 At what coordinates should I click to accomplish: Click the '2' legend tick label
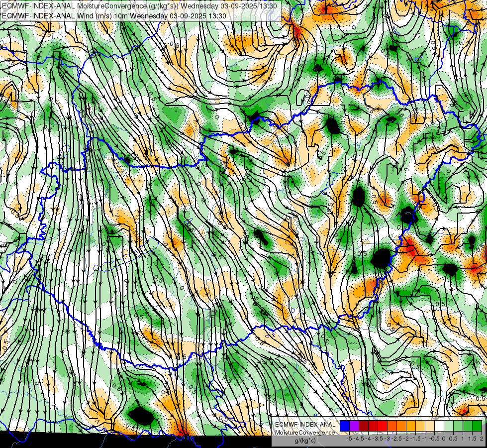coord(482,439)
